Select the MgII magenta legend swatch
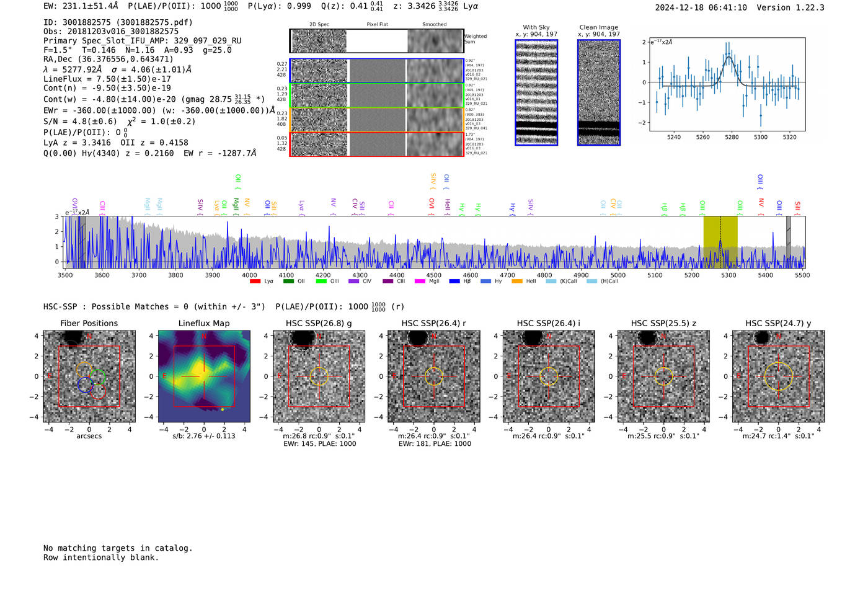 [x=420, y=282]
